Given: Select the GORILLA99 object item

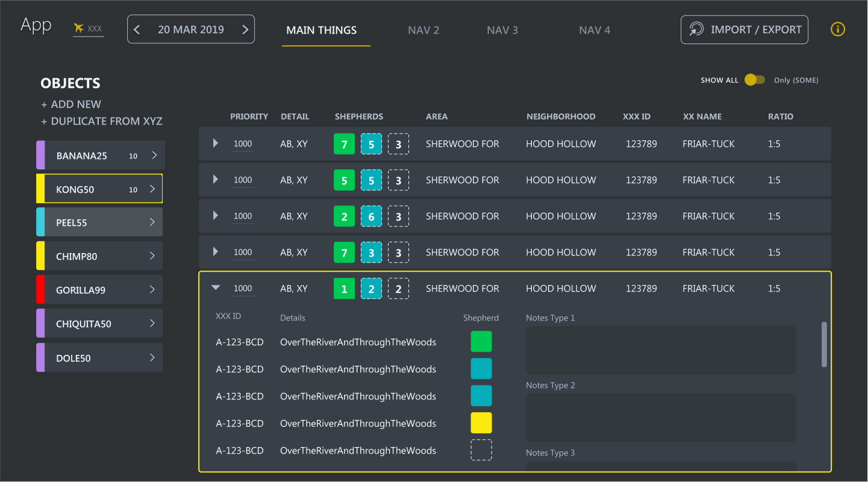Looking at the screenshot, I should (x=99, y=290).
